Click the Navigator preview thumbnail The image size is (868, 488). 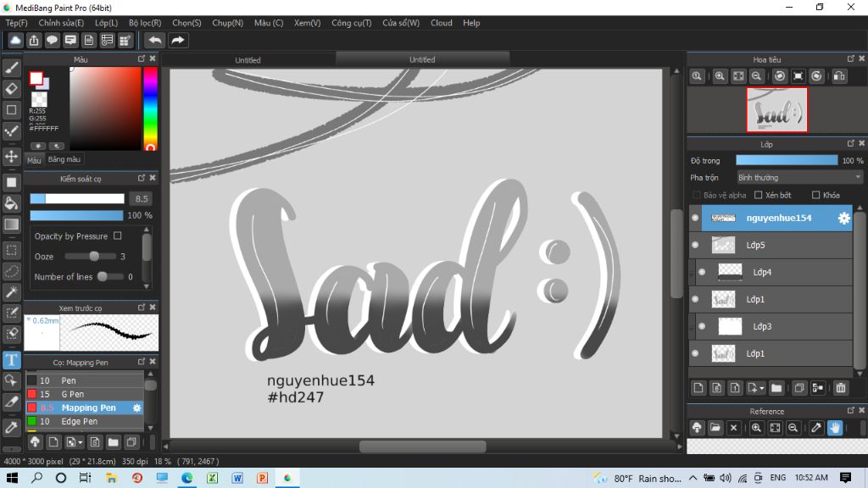tap(776, 109)
